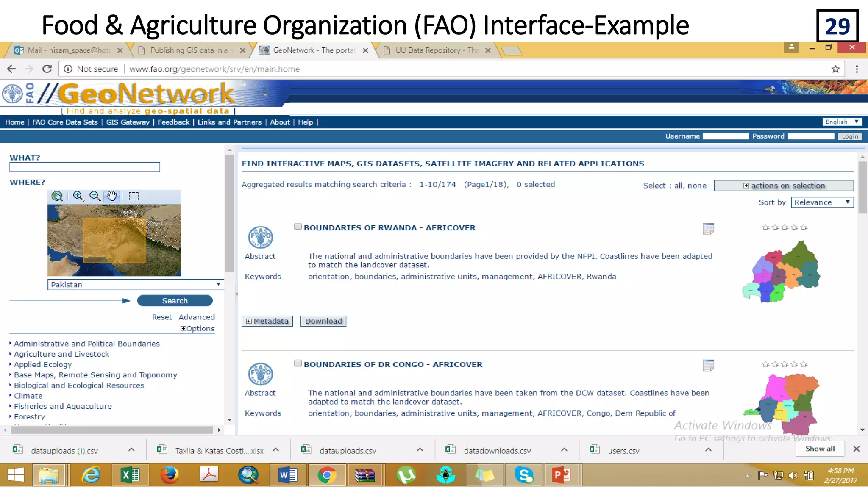Open FAO Core Data Sets menu
Viewport: 868px width, 488px height.
tap(65, 122)
